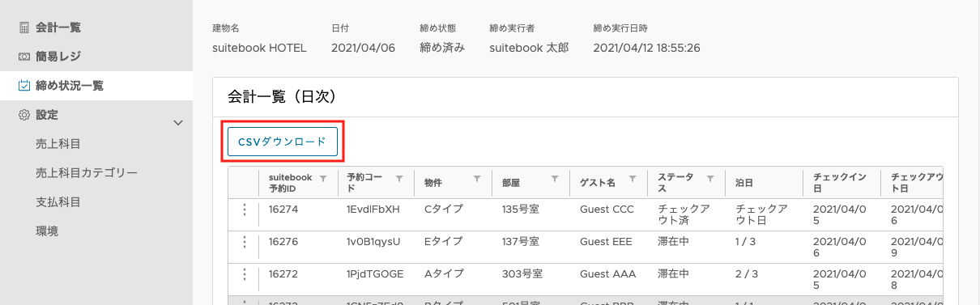Click property cell Eタイプ

(x=444, y=241)
